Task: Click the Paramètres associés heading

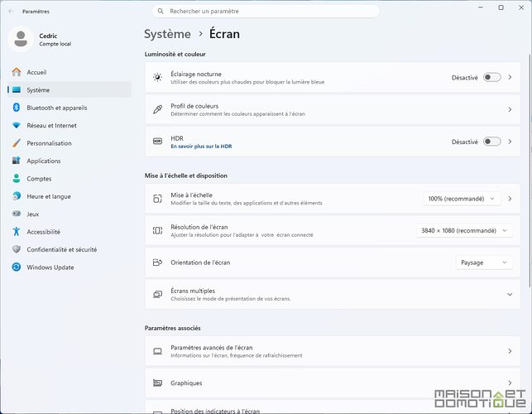Action: [172, 328]
